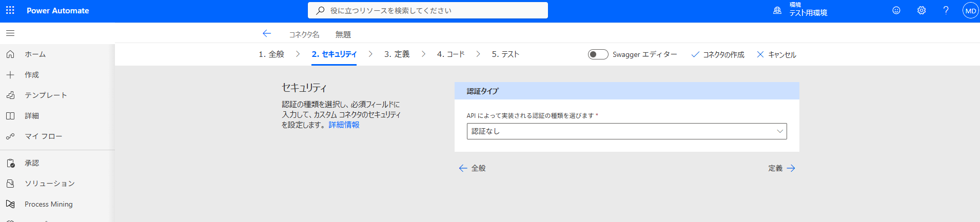The height and width of the screenshot is (222, 980).
Task: Click the 定義 next navigation link
Action: click(x=781, y=168)
